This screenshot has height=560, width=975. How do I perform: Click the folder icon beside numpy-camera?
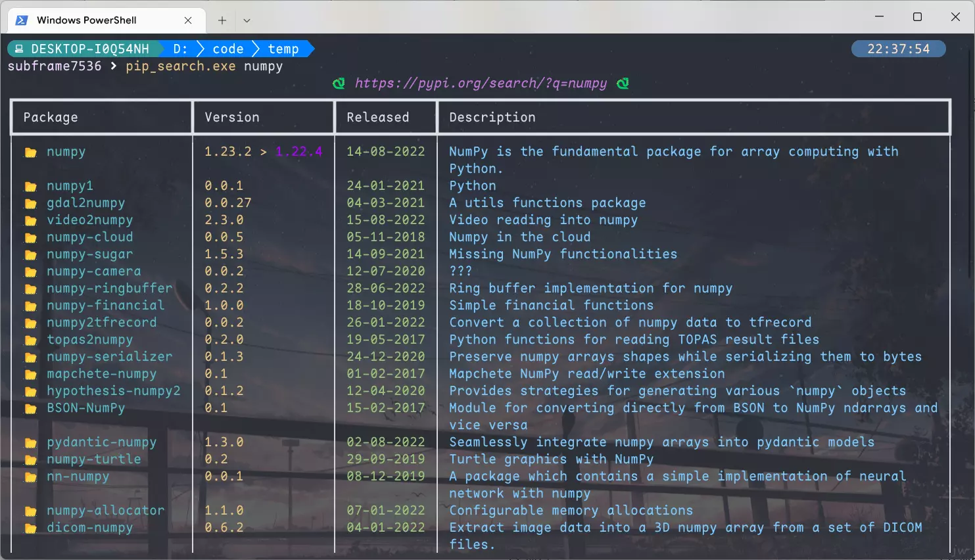(30, 272)
